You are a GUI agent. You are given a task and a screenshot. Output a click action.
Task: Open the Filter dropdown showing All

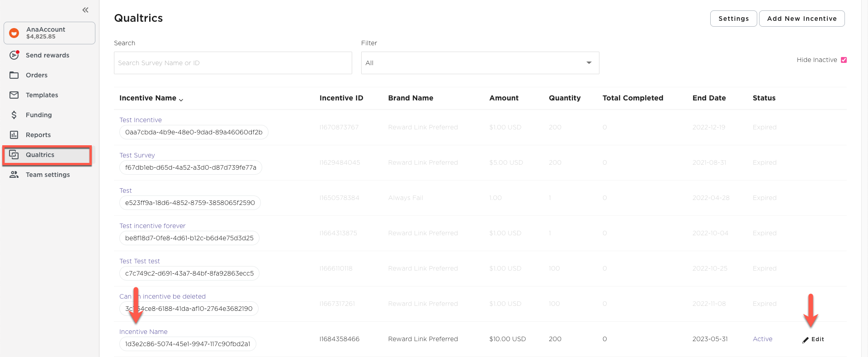[x=480, y=63]
